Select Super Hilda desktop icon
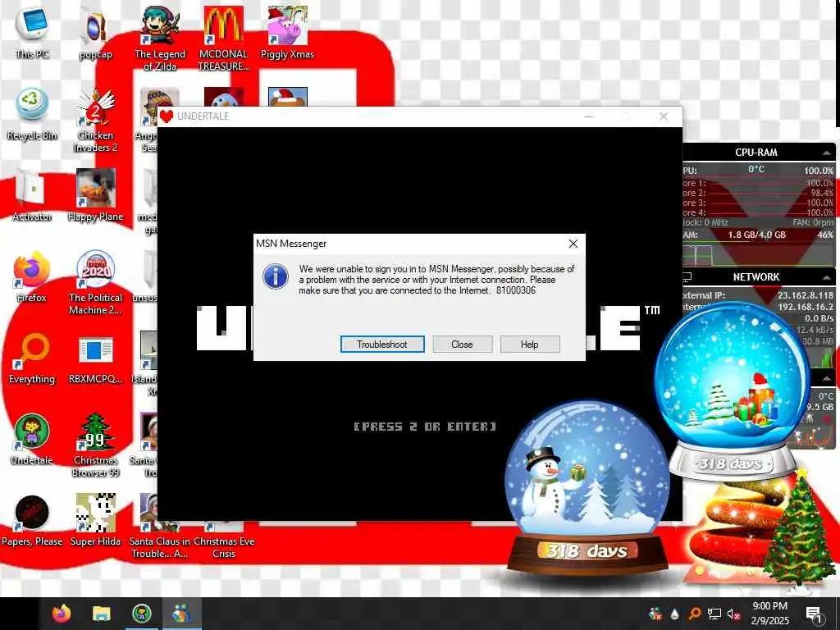Viewport: 840px width, 630px height. [x=95, y=519]
